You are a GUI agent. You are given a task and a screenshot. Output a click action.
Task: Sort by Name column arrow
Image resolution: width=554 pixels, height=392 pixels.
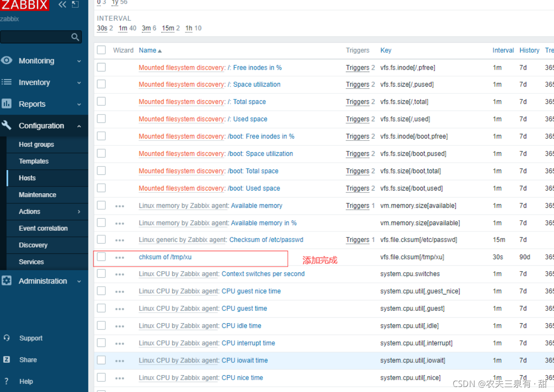[x=159, y=51]
